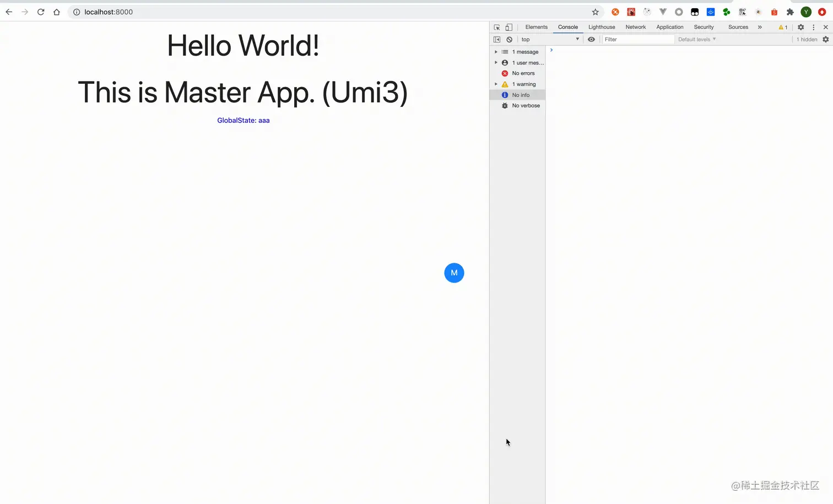Click the warning count badge in DevTools

(783, 27)
